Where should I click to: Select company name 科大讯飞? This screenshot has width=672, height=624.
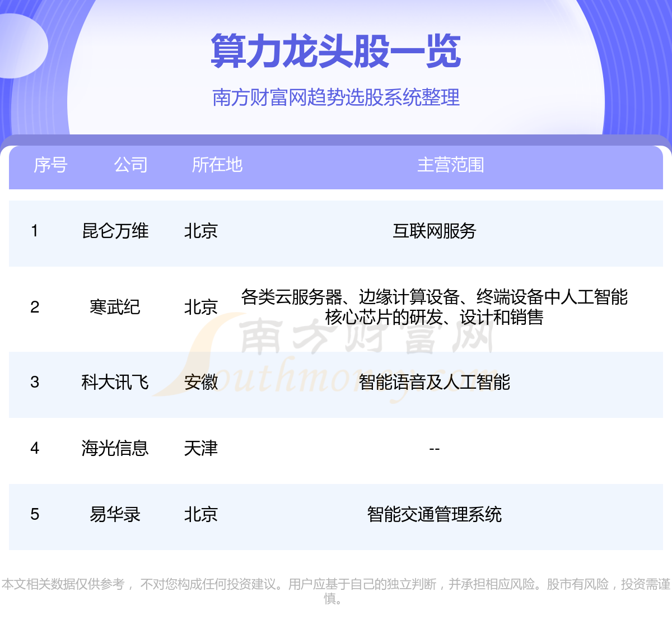(x=115, y=382)
